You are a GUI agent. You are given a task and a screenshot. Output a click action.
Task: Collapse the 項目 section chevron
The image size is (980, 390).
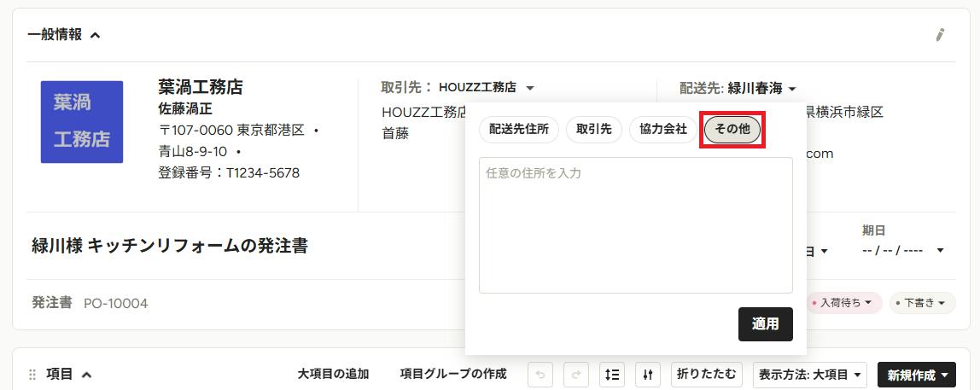click(x=87, y=375)
